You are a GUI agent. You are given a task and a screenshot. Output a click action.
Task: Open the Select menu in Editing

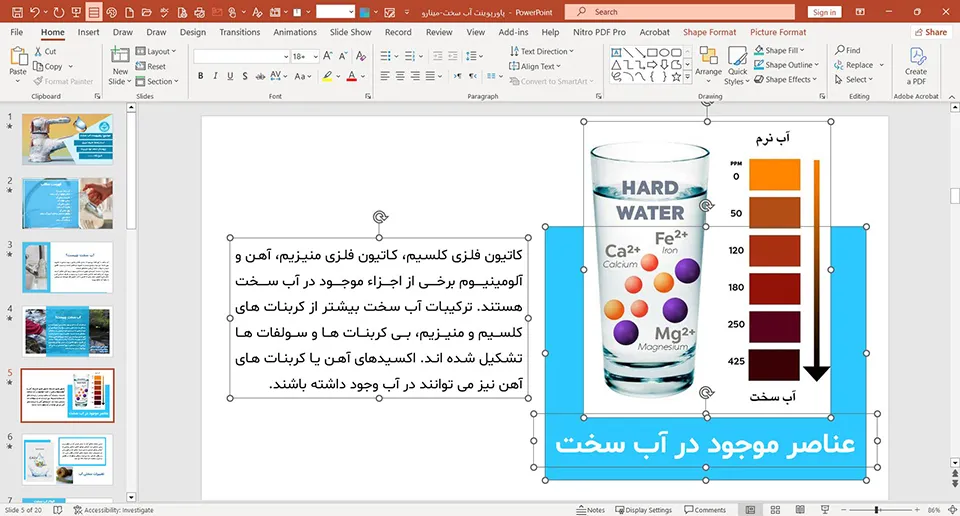(x=852, y=80)
